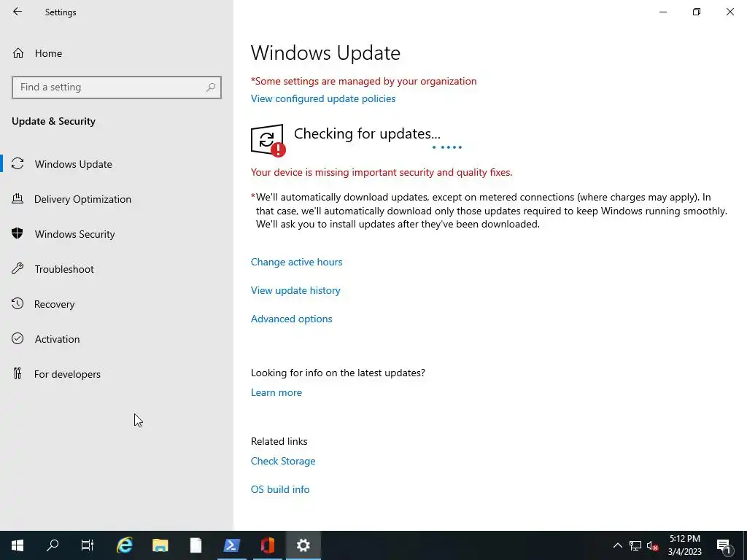Switch to PowerShell in the taskbar
The width and height of the screenshot is (747, 560).
[x=231, y=545]
